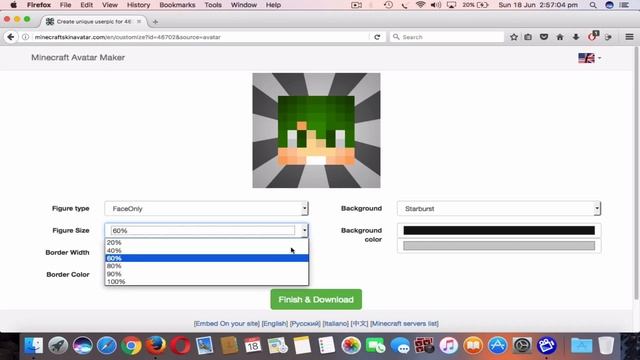The height and width of the screenshot is (360, 640).
Task: Launch Chrome from the dock
Action: tap(131, 345)
